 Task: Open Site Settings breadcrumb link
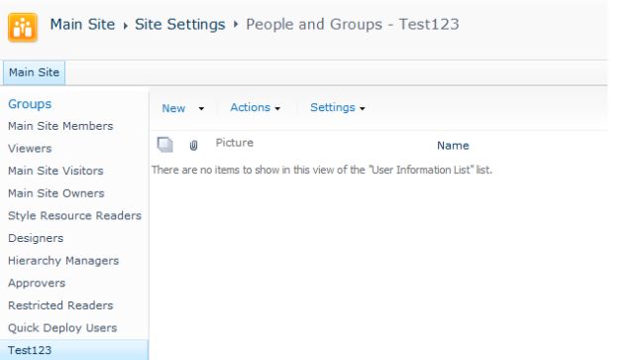pos(180,25)
